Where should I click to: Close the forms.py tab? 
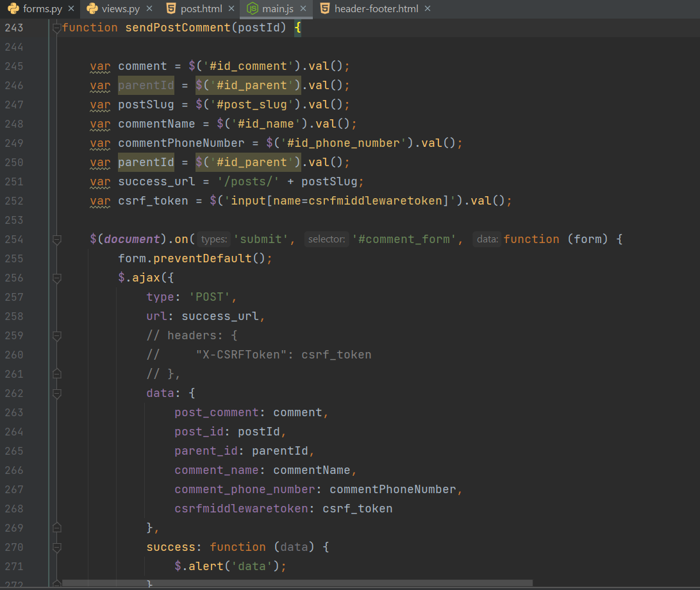click(71, 9)
